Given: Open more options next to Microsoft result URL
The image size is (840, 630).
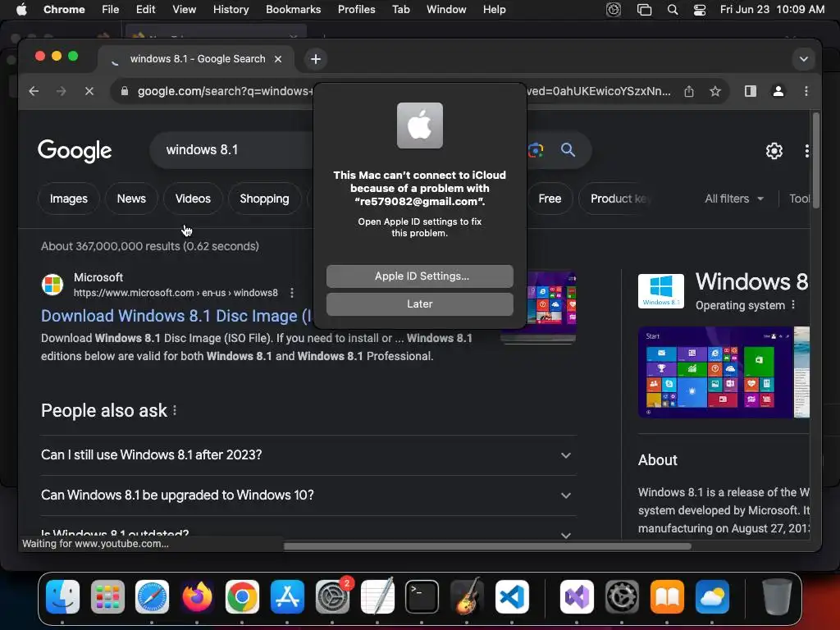Looking at the screenshot, I should click(x=292, y=293).
